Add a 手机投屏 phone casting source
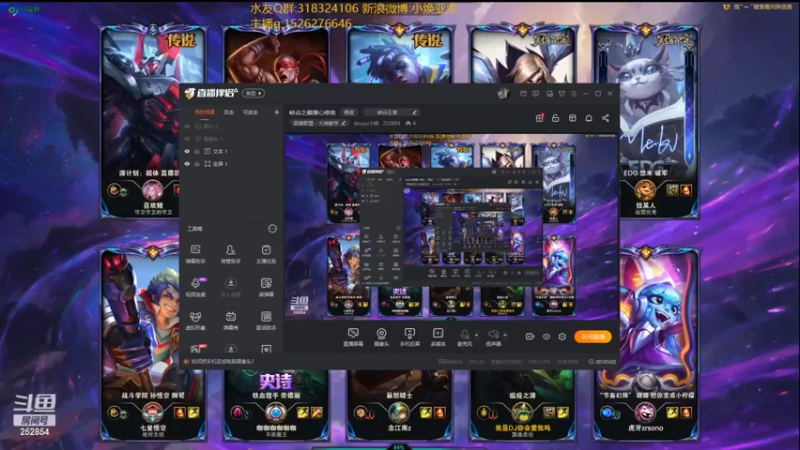Viewport: 800px width, 450px height. pos(410,337)
